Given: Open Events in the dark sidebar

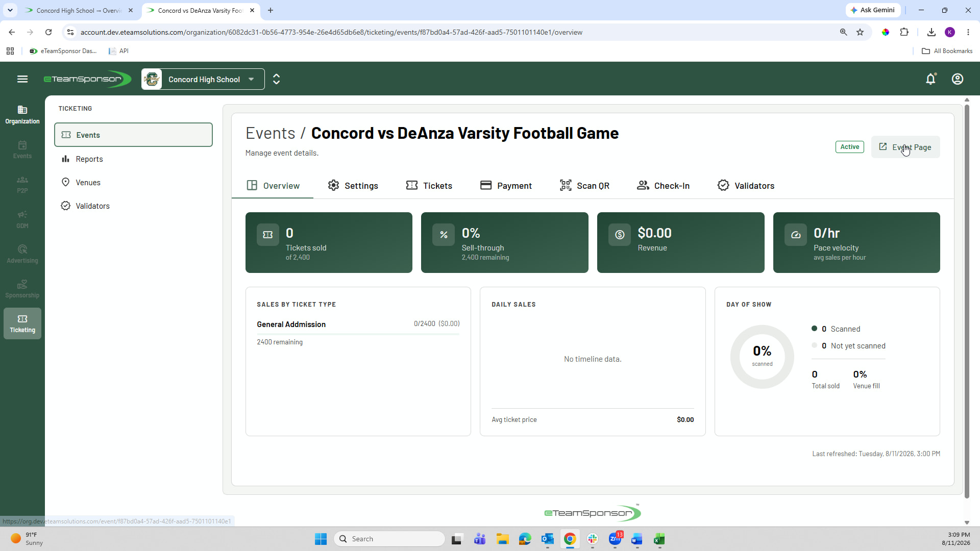Looking at the screenshot, I should [22, 150].
